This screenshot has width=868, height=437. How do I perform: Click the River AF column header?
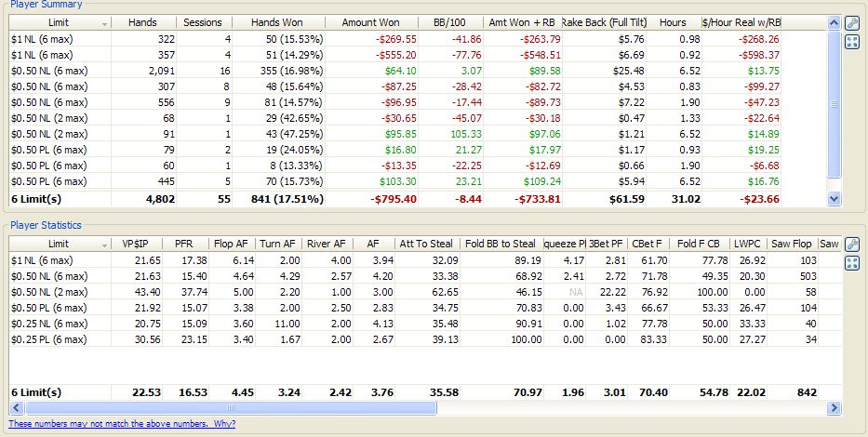(327, 244)
